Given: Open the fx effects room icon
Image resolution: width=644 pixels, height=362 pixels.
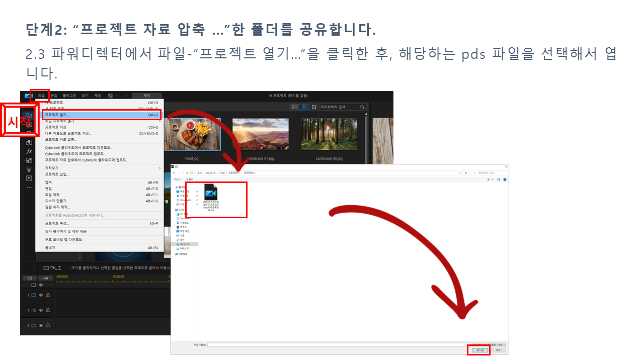Looking at the screenshot, I should tap(29, 151).
